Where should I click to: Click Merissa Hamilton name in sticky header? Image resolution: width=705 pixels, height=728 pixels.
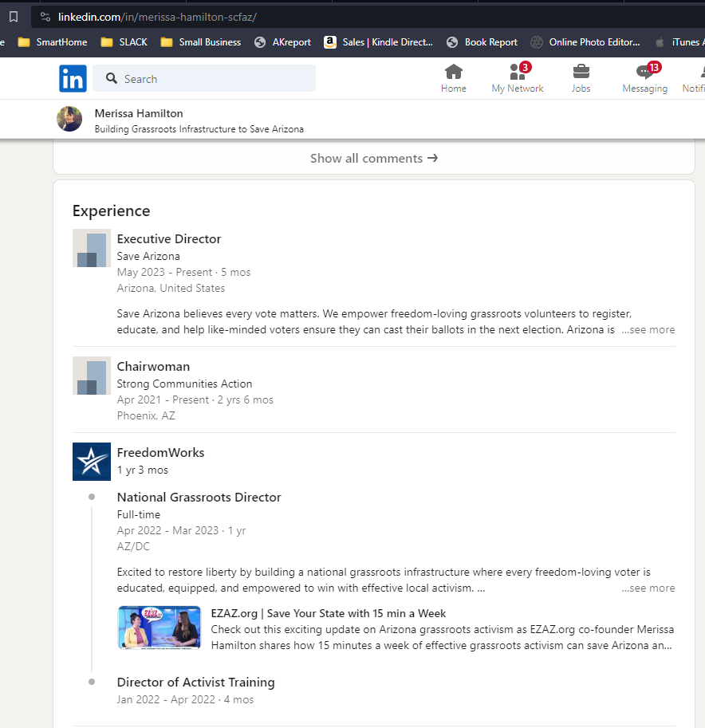click(x=139, y=113)
